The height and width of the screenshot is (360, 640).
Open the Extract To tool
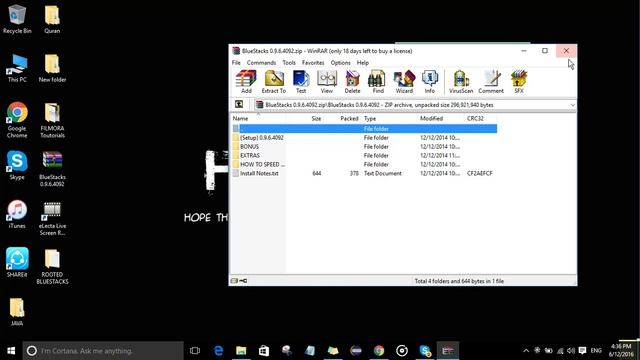click(274, 82)
